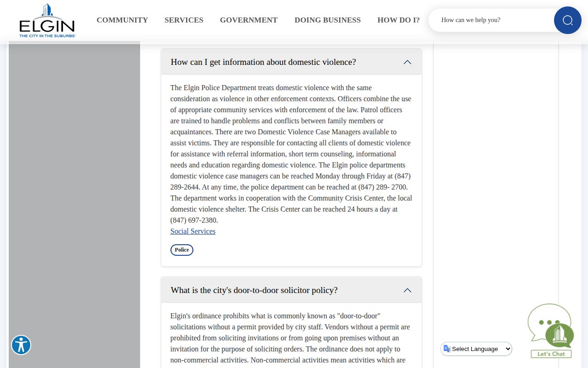Open the Elgin city logo homepage
The height and width of the screenshot is (368, 588).
coord(47,20)
